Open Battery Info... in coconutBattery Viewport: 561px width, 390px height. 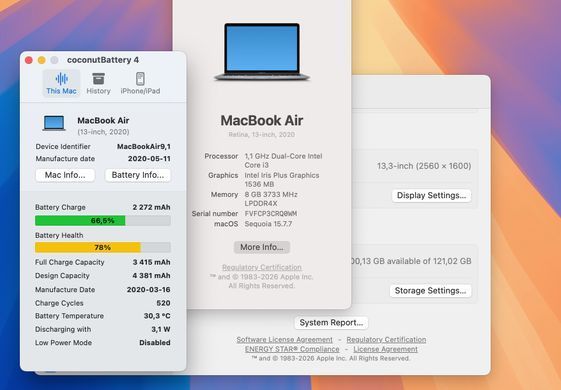click(138, 175)
